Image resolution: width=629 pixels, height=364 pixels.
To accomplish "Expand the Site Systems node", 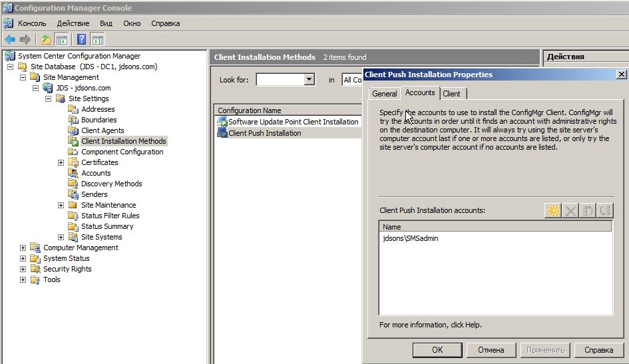I will (x=61, y=237).
